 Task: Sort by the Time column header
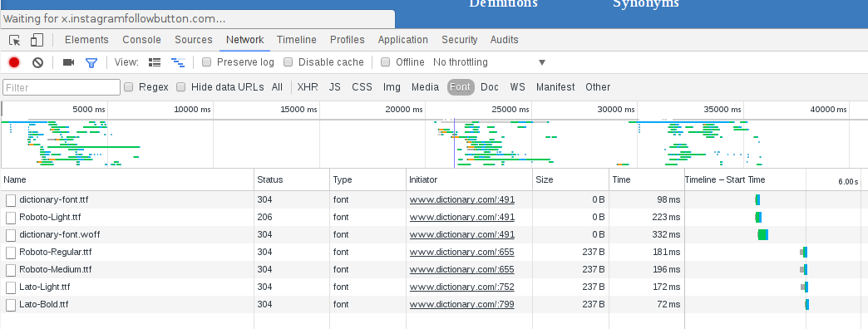pos(647,179)
